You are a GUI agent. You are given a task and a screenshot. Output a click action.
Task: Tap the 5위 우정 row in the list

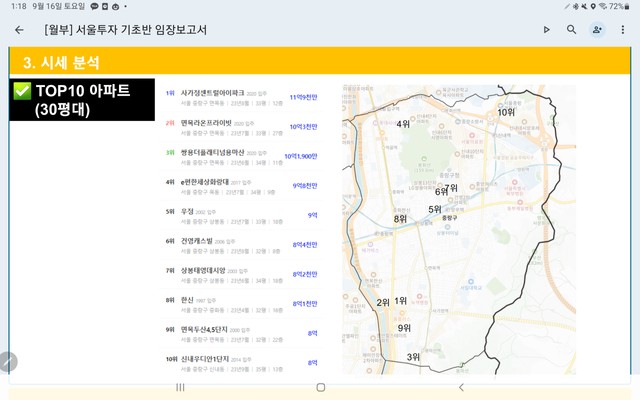pyautogui.click(x=241, y=216)
